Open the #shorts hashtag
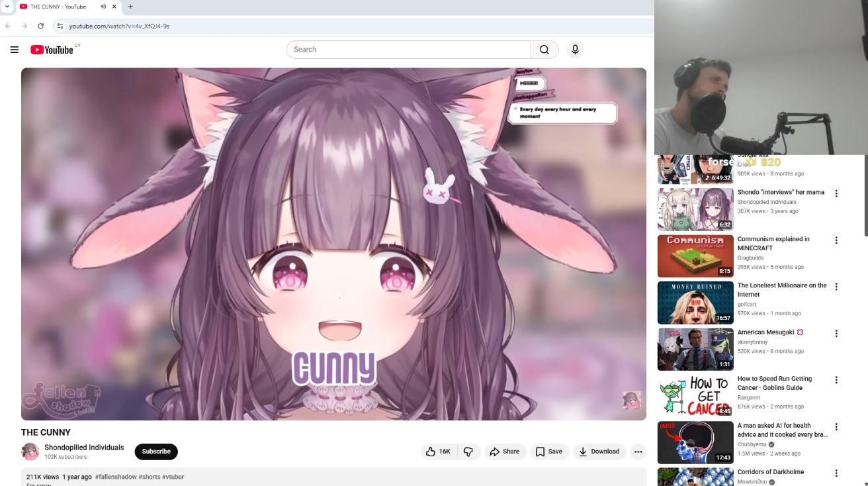This screenshot has height=486, width=868. pos(149,477)
